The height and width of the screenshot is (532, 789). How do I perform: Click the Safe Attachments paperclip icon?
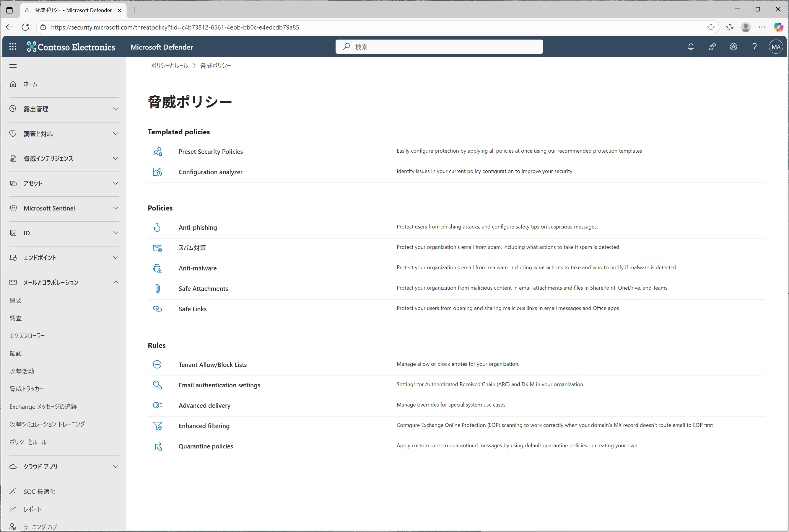click(x=157, y=288)
